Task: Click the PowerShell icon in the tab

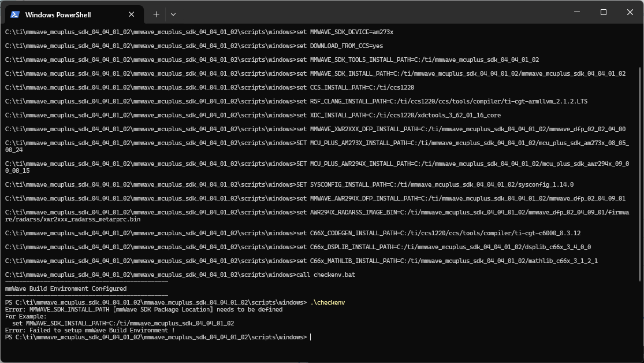Action: pyautogui.click(x=15, y=14)
